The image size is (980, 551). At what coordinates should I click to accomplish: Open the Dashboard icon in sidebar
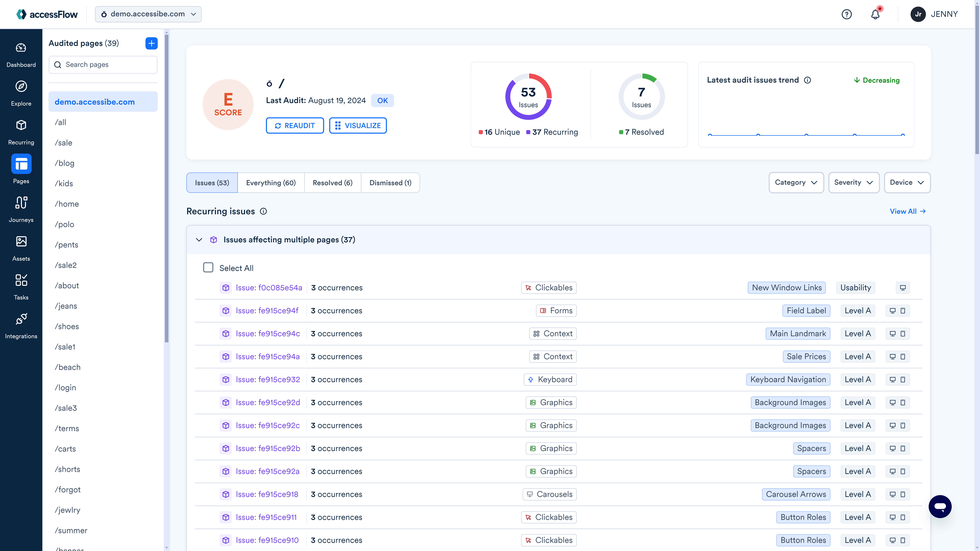pos(21,48)
